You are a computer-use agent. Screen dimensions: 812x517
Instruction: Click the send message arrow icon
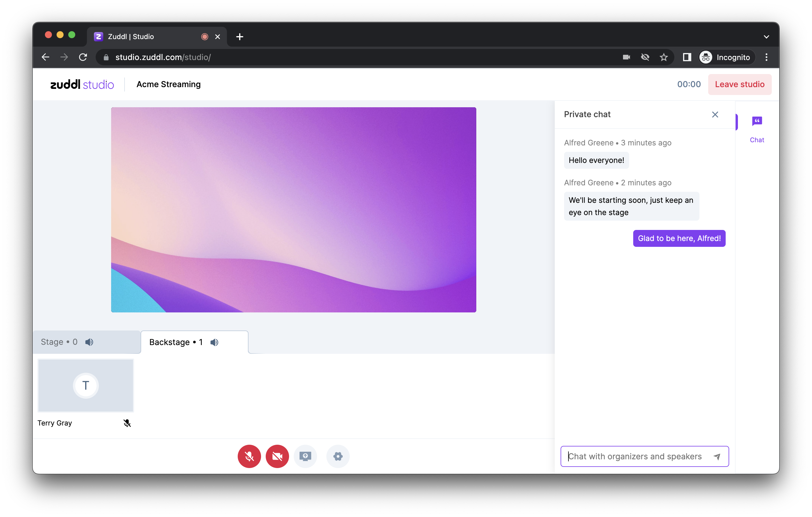(x=717, y=456)
